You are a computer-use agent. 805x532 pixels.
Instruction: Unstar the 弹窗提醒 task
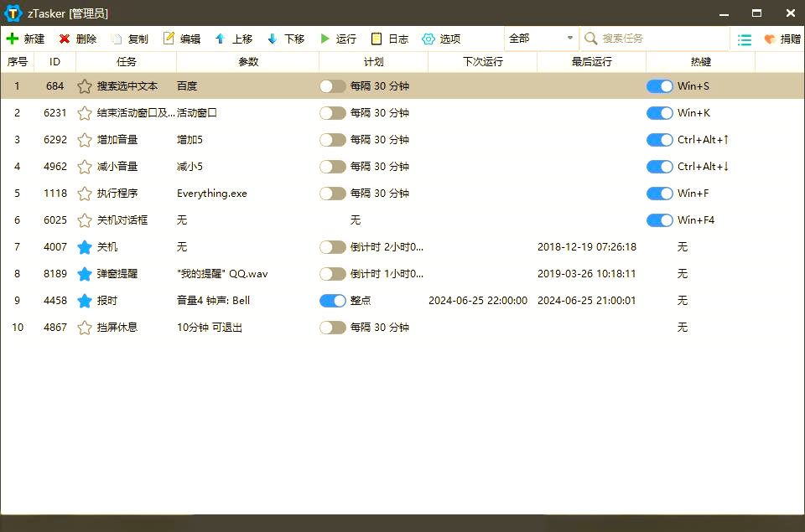click(x=84, y=273)
